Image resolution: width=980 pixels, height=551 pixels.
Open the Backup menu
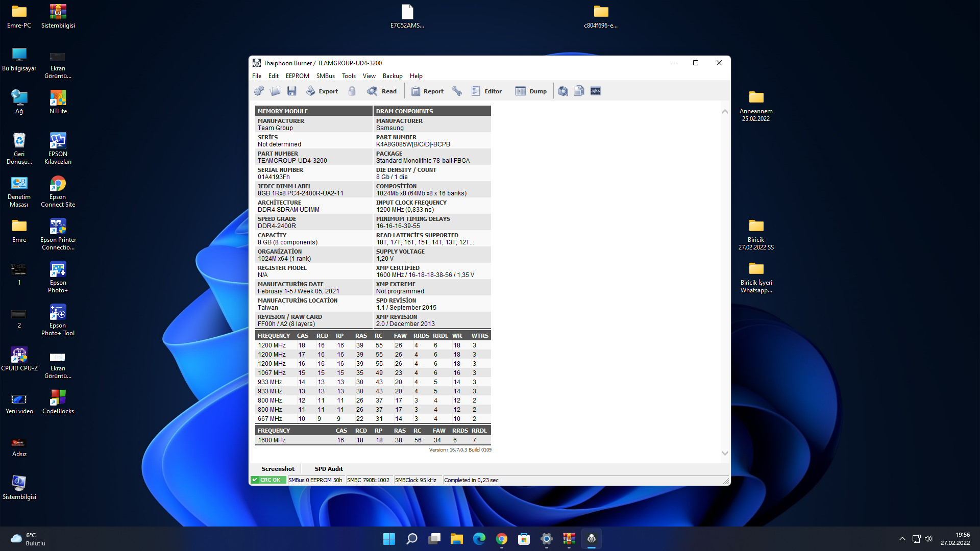pos(393,76)
